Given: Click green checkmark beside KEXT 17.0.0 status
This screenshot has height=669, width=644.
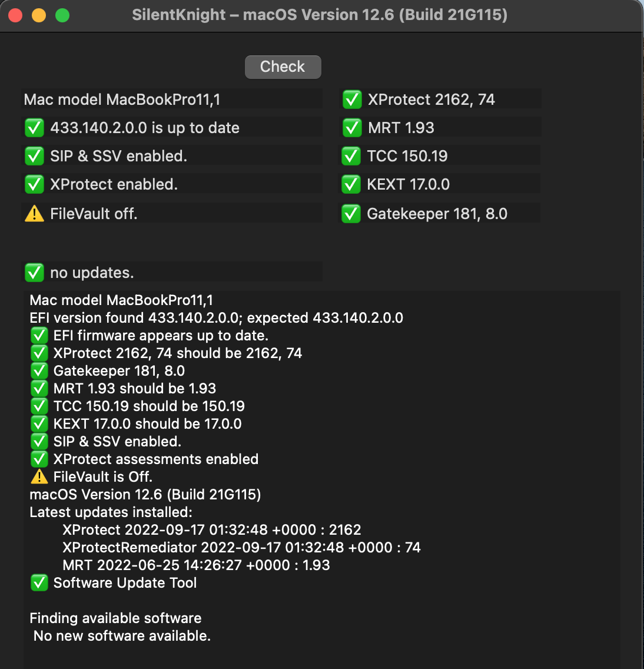Looking at the screenshot, I should [x=351, y=184].
